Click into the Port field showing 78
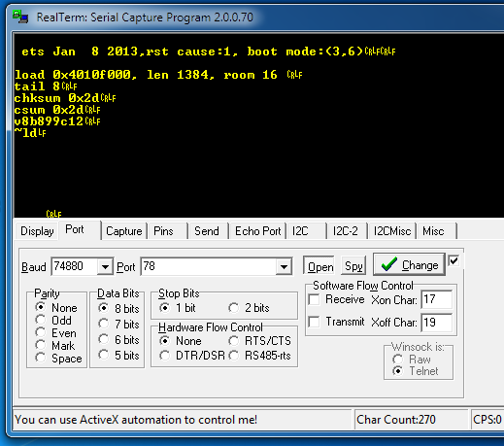The width and height of the screenshot is (504, 446). click(x=209, y=266)
